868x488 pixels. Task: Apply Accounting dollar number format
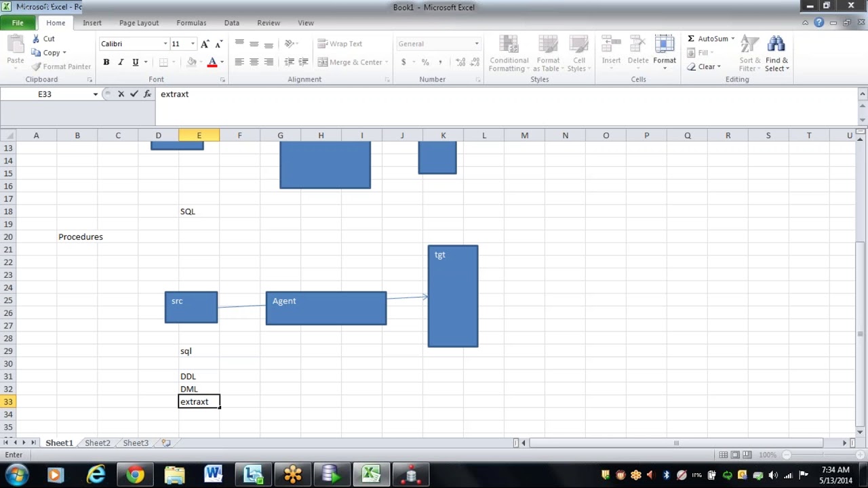pos(404,62)
